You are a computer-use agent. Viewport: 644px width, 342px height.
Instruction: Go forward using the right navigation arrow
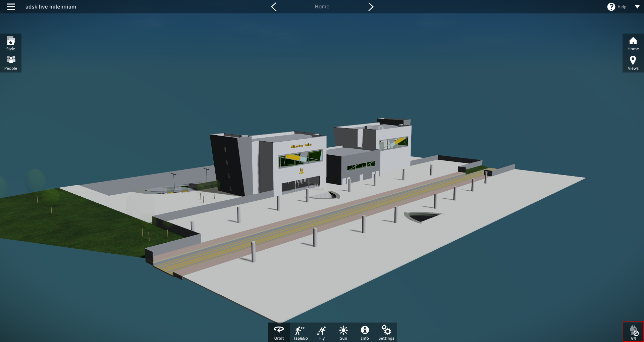click(371, 6)
